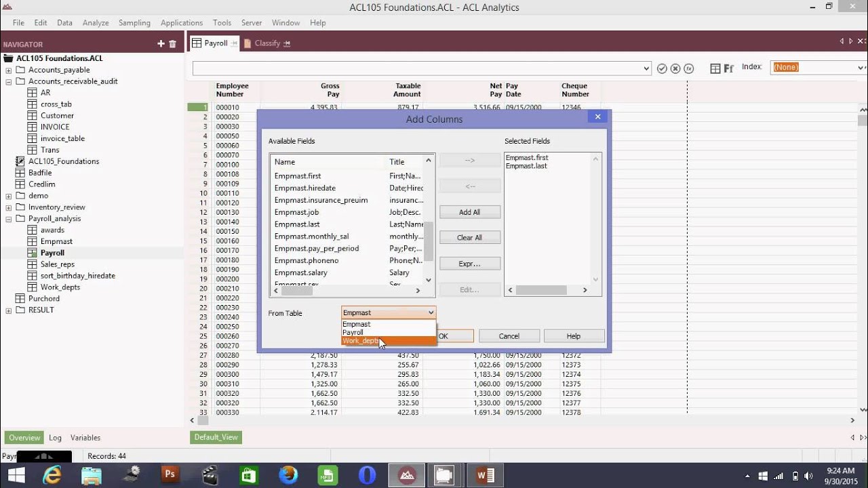Open Internet Explorer from the taskbar
Image resolution: width=868 pixels, height=488 pixels.
(52, 475)
